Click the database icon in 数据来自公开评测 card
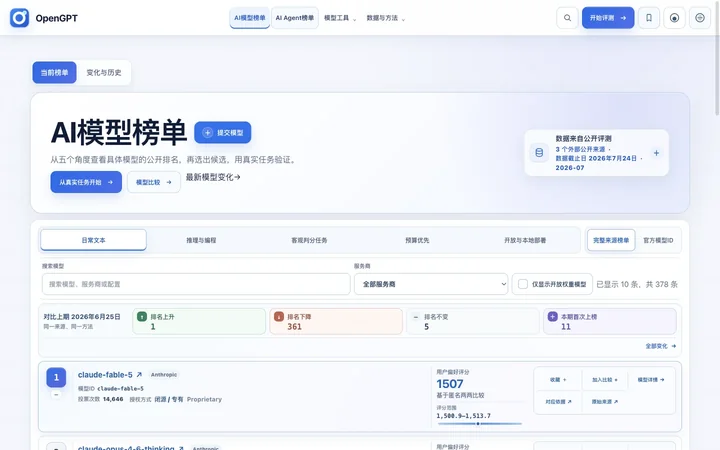The width and height of the screenshot is (720, 450). click(x=539, y=153)
